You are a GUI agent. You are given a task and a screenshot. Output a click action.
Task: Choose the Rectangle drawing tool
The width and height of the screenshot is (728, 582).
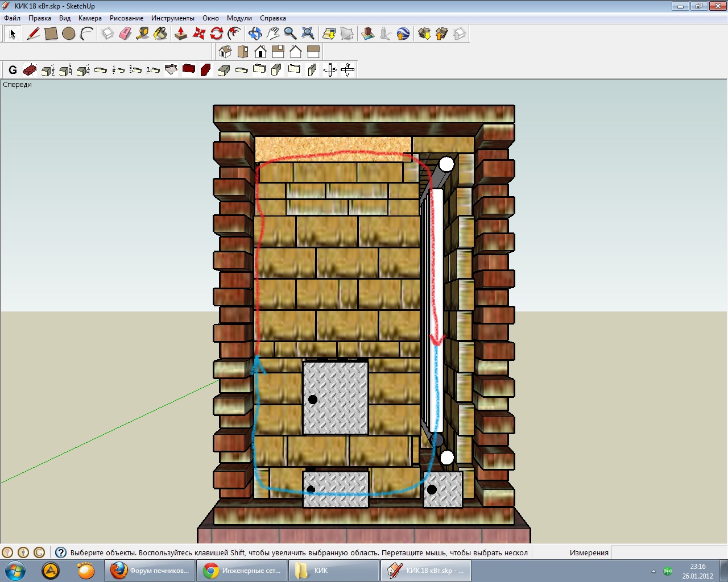(x=51, y=34)
